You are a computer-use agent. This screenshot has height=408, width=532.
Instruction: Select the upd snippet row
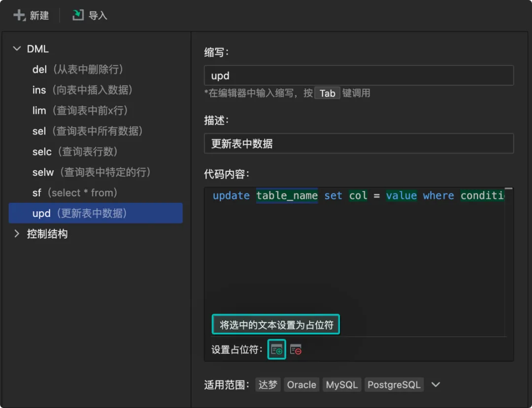pyautogui.click(x=96, y=213)
